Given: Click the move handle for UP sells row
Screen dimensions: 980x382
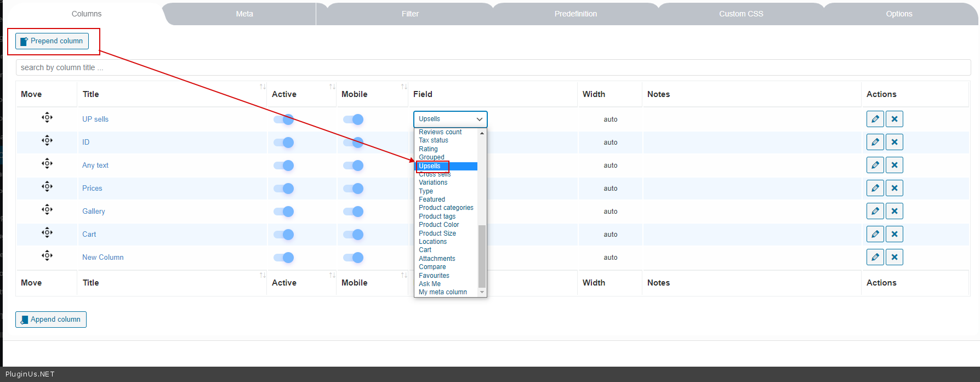Looking at the screenshot, I should point(47,118).
